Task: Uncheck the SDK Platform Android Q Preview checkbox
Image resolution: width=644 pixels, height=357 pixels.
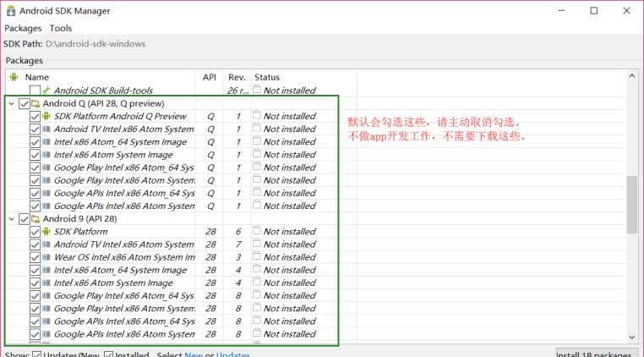Action: [35, 117]
